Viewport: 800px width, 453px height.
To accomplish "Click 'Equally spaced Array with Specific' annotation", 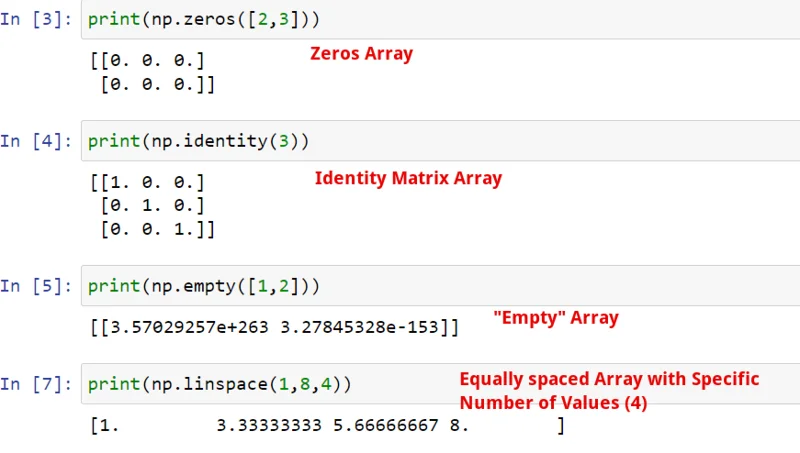I will 609,379.
